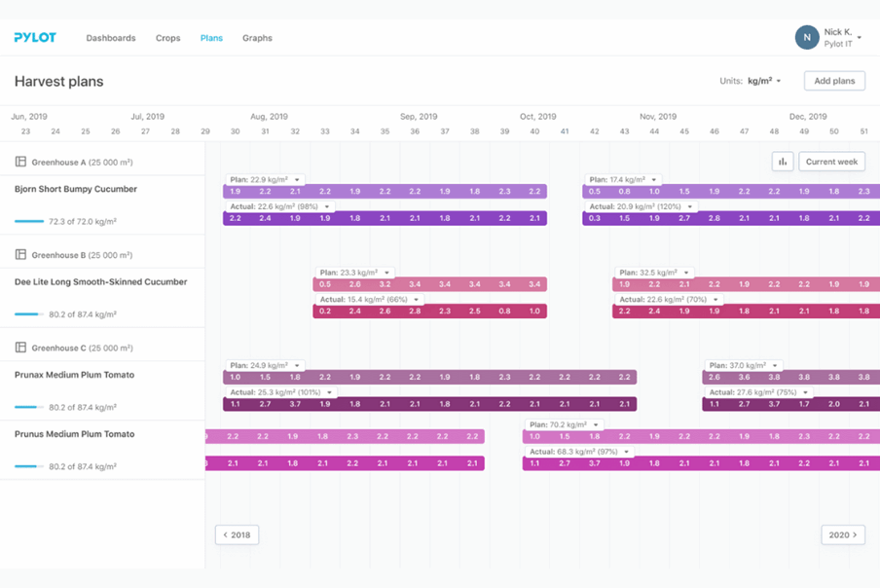Switch to the Crops tab

click(168, 38)
